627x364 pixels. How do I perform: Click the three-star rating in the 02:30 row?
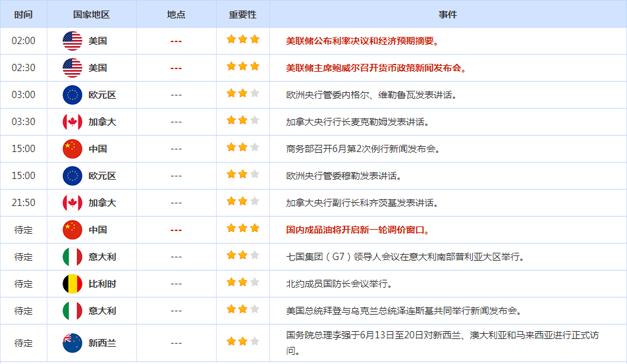[243, 66]
